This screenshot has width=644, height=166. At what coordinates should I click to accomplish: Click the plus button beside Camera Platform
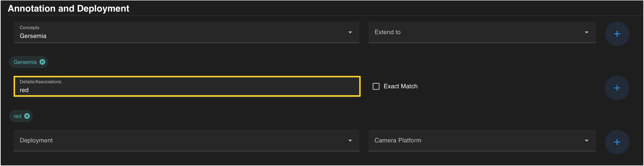(617, 142)
